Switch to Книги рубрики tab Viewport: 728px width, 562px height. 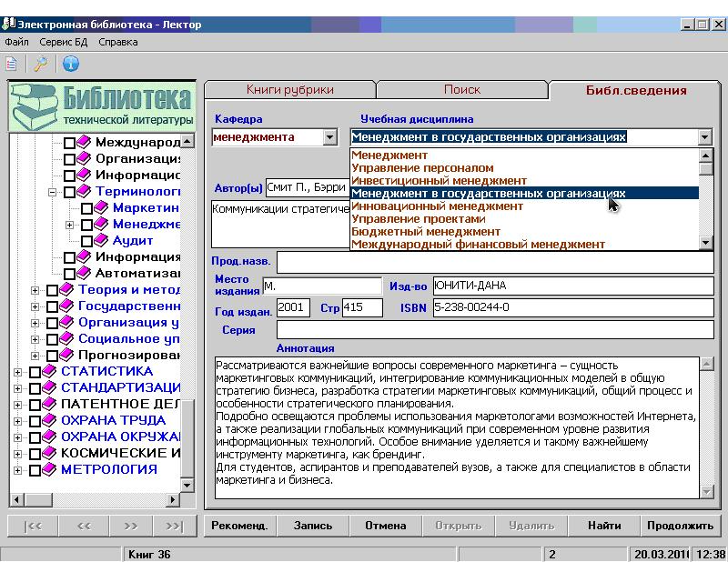coord(289,89)
